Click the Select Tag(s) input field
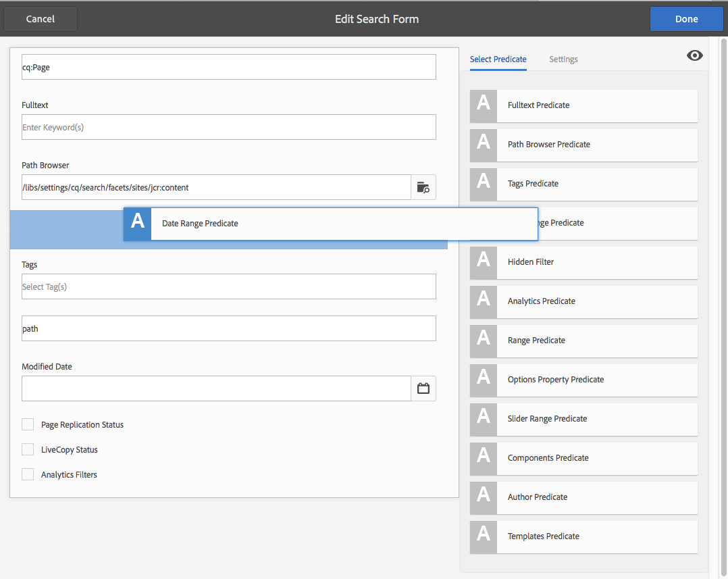Screen dimensions: 728x579 pyautogui.click(x=228, y=286)
